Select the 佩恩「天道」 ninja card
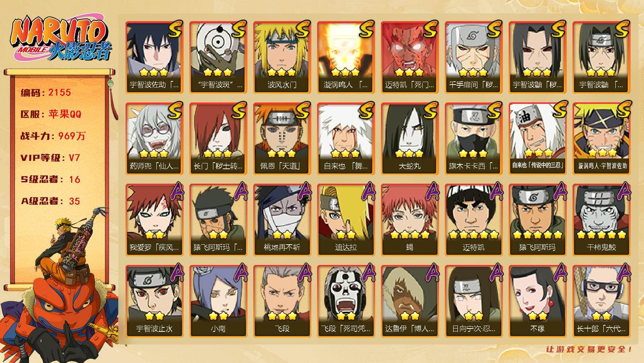Image resolution: width=644 pixels, height=363 pixels. pos(282,138)
